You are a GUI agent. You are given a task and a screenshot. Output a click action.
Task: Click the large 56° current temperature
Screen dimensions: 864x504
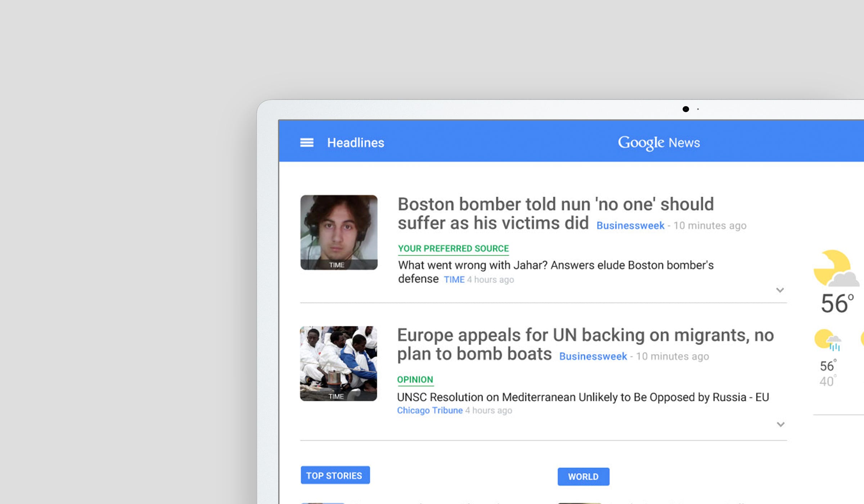[x=837, y=303]
